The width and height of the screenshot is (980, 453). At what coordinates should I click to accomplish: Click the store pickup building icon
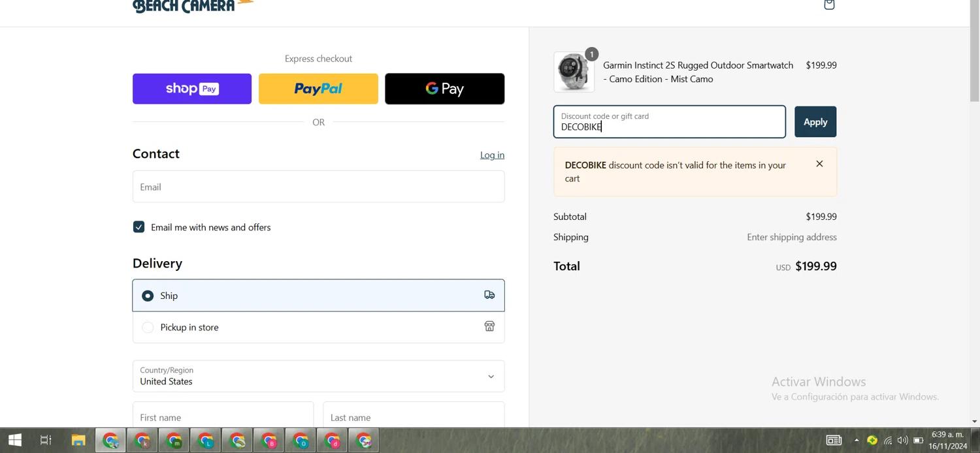(x=489, y=326)
